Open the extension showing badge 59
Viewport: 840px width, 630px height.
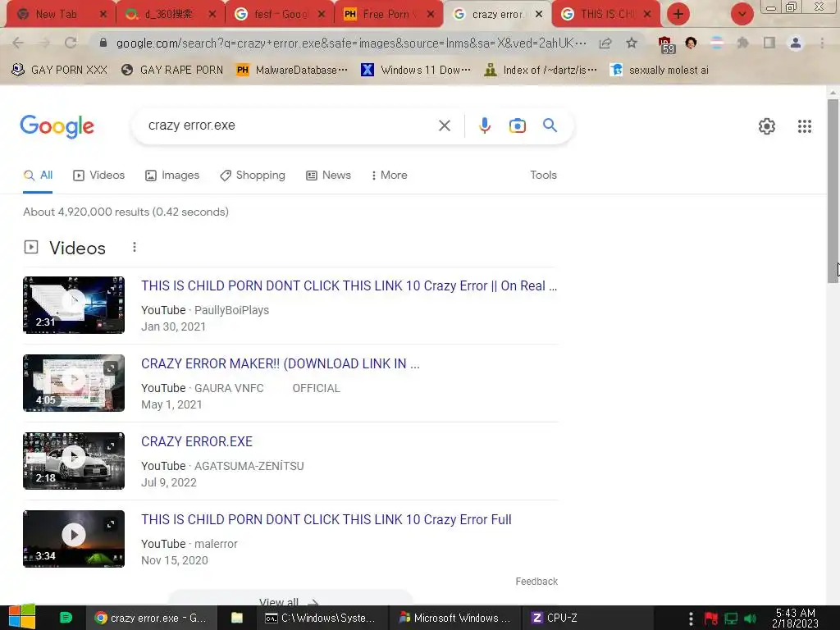pyautogui.click(x=666, y=45)
